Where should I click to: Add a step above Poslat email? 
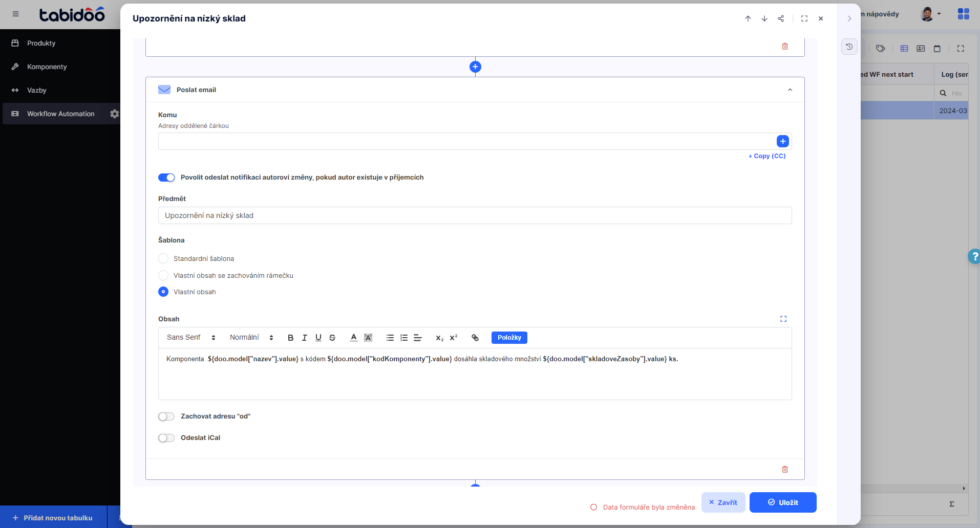475,67
